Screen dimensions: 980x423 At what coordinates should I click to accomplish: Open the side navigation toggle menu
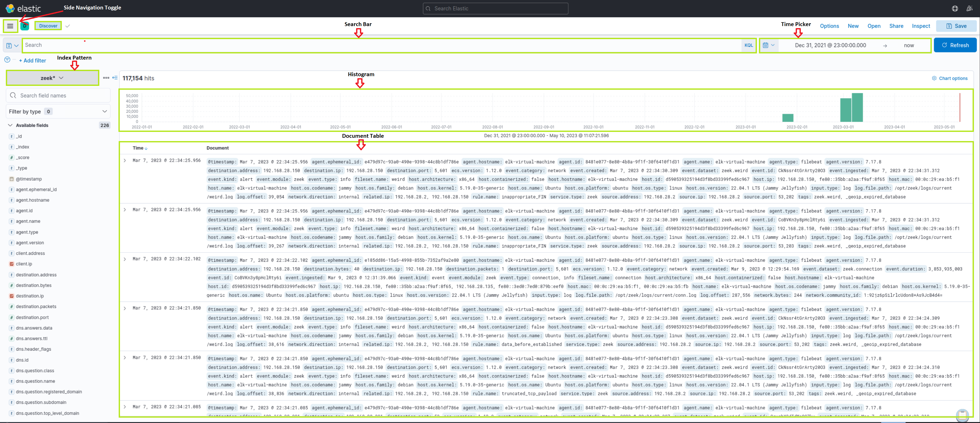[x=10, y=26]
